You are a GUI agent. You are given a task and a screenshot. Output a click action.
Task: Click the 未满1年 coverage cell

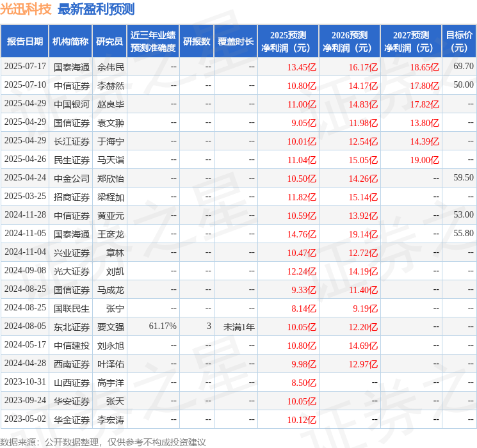239,327
